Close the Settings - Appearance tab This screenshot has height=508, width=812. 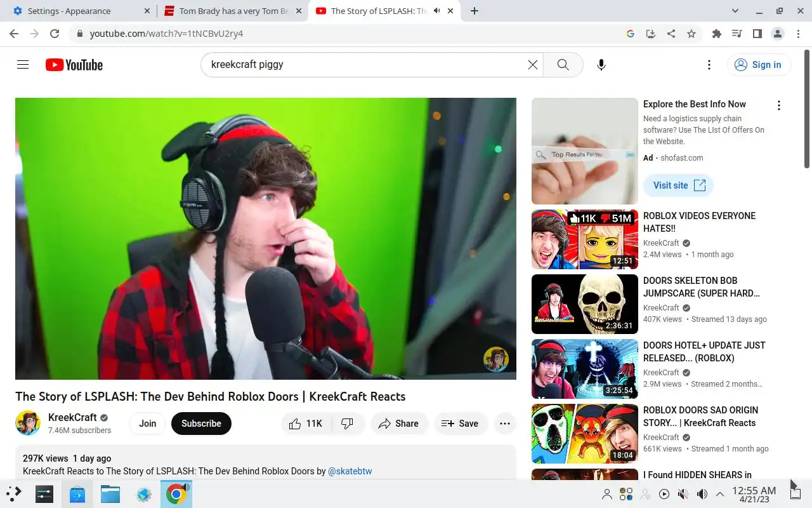coord(147,11)
